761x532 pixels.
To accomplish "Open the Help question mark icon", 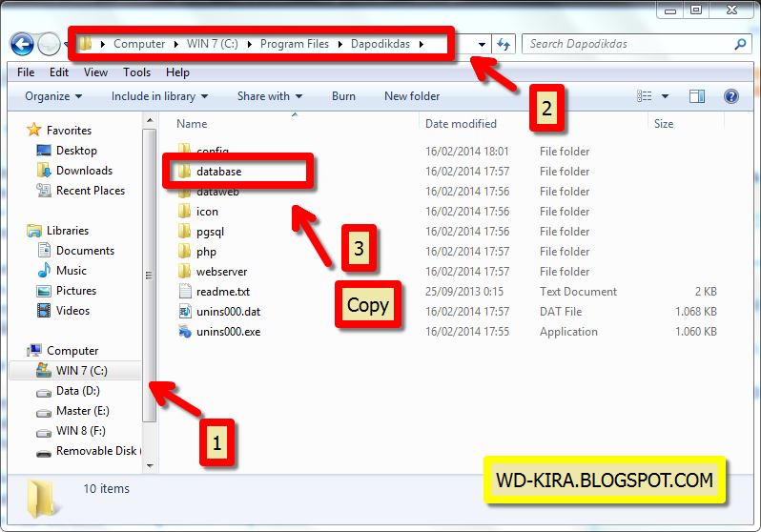I will (730, 96).
